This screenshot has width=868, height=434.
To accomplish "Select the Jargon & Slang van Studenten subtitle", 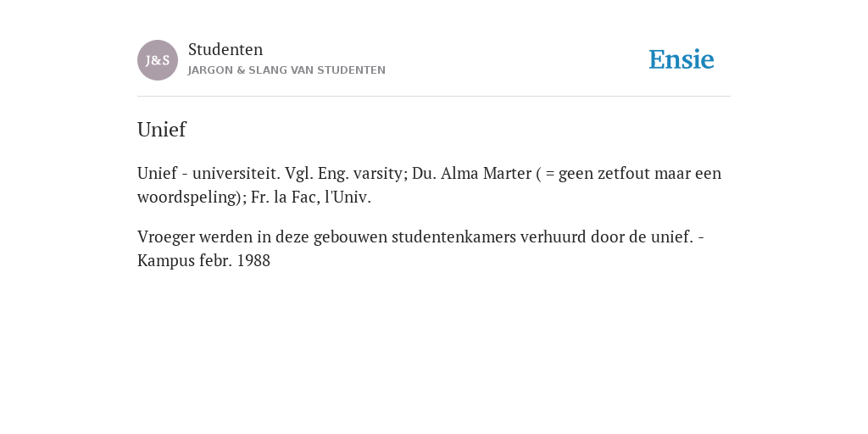I will pyautogui.click(x=287, y=70).
